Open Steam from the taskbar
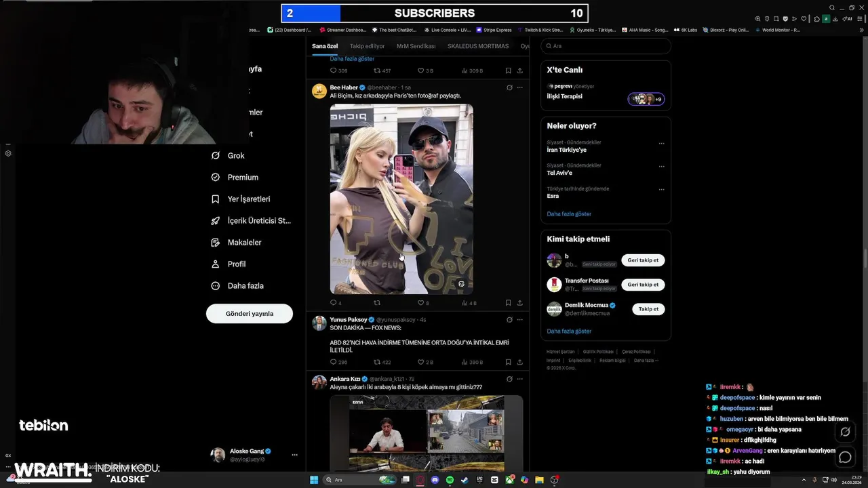The width and height of the screenshot is (868, 488). 465,480
